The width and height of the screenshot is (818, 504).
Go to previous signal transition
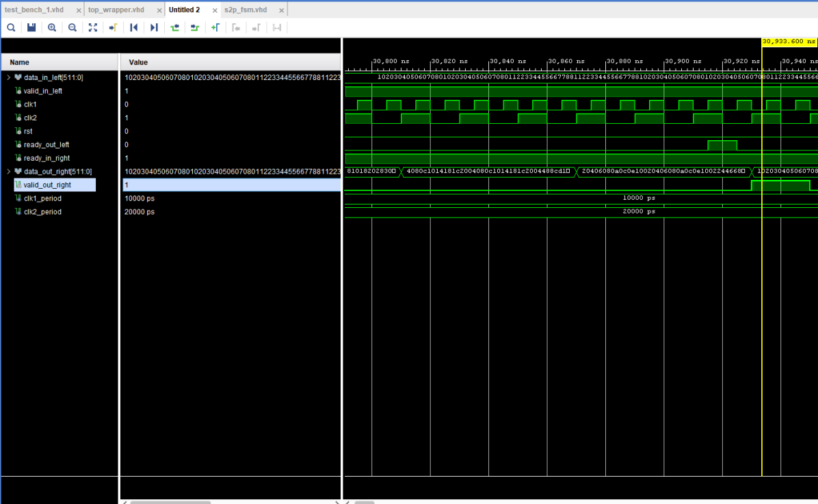tap(175, 27)
